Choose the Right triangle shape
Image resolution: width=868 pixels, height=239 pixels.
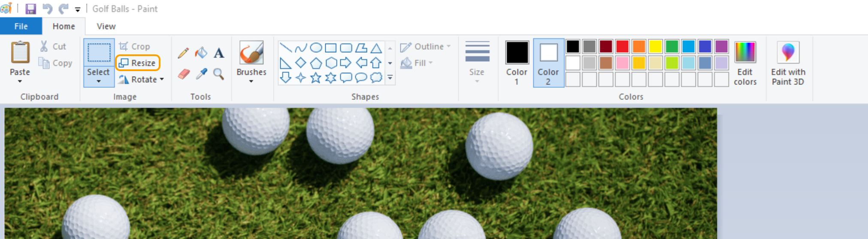285,63
